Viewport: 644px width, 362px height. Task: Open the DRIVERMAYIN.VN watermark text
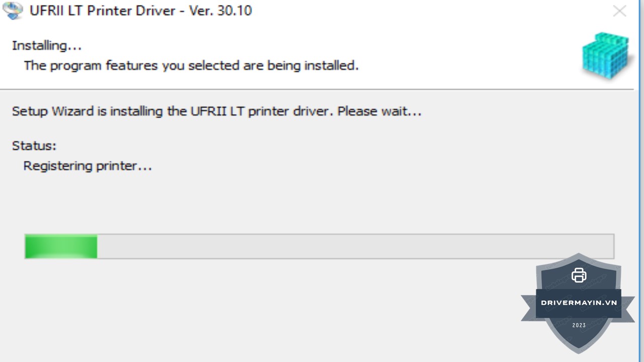coord(579,303)
